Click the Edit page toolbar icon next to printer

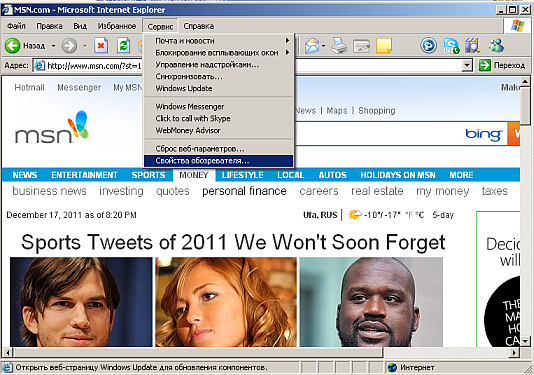(361, 46)
